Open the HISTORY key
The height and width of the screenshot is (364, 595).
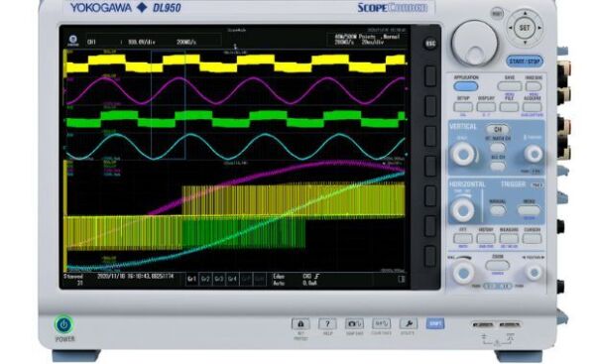[486, 238]
